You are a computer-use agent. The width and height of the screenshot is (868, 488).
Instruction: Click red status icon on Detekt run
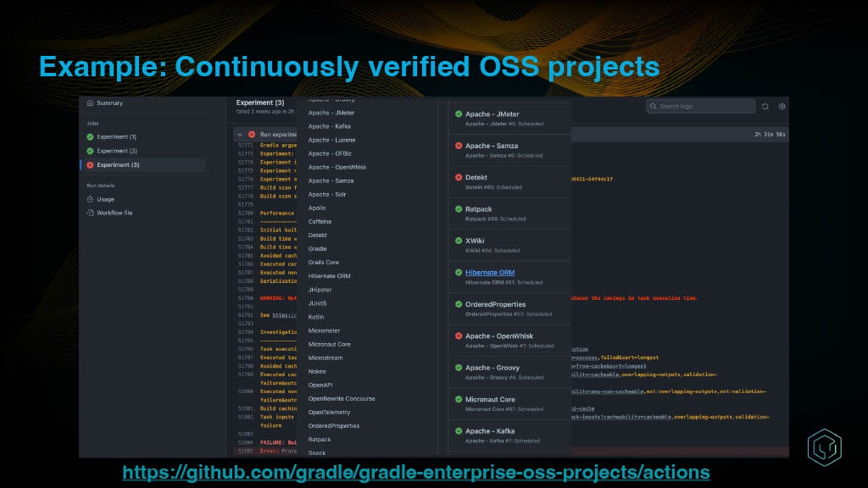coord(459,177)
